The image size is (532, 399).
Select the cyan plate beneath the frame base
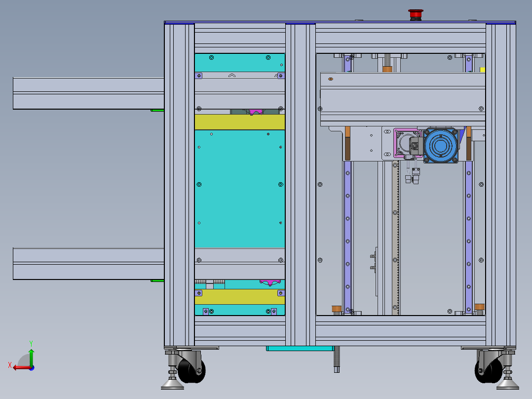300,349
